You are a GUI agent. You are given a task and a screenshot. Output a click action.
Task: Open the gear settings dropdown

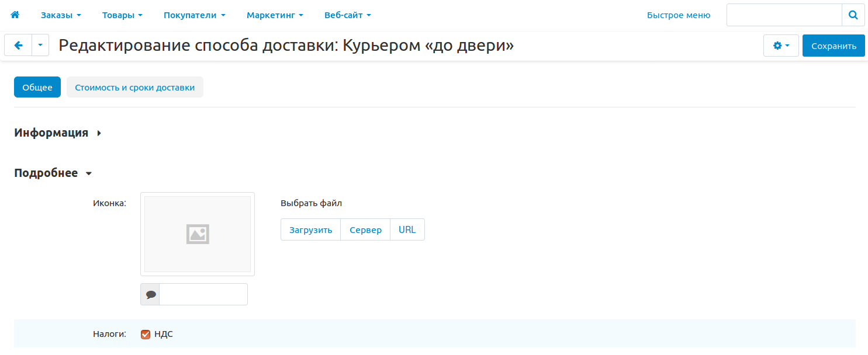coord(780,46)
